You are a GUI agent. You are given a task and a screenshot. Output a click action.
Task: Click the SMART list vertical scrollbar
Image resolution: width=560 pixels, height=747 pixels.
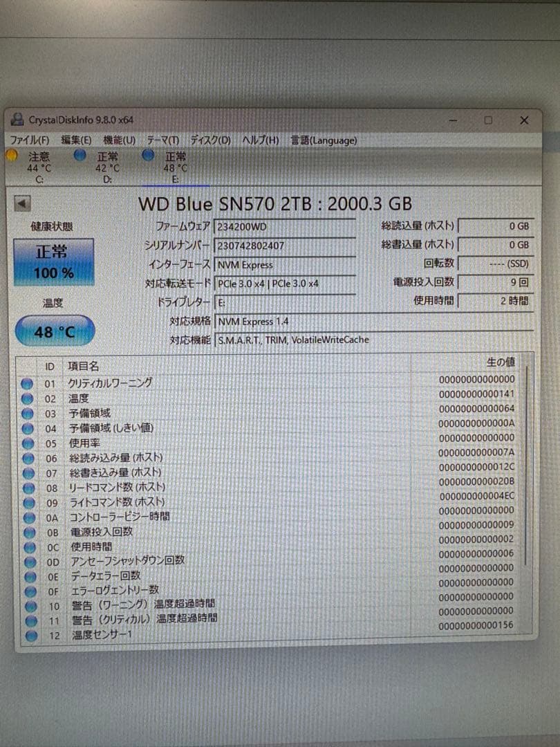click(526, 466)
